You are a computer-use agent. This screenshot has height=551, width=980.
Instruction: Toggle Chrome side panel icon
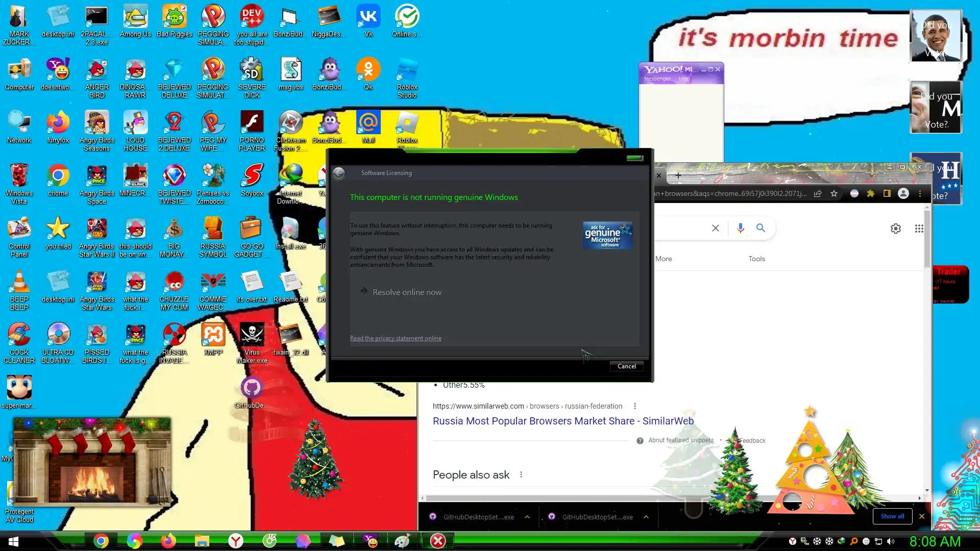click(887, 193)
